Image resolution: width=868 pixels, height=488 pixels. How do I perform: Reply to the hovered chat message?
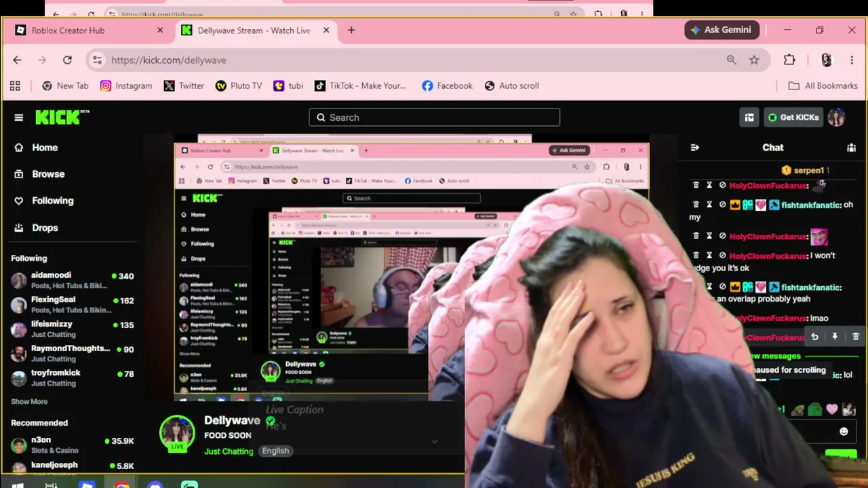point(814,337)
